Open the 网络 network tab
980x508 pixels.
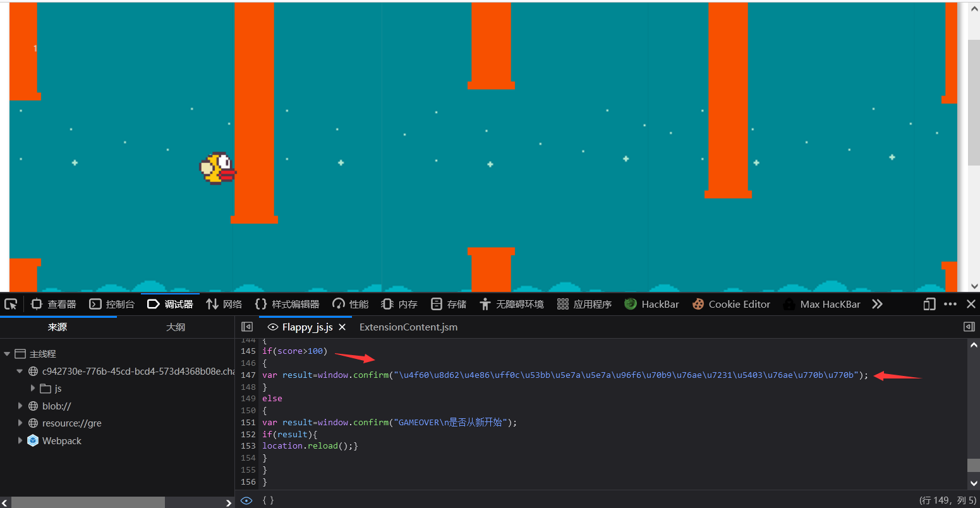pos(224,304)
